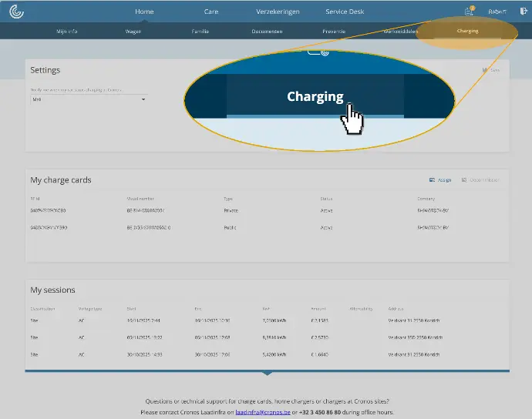The image size is (532, 419).
Task: Click the logout icon in header
Action: coord(524,12)
